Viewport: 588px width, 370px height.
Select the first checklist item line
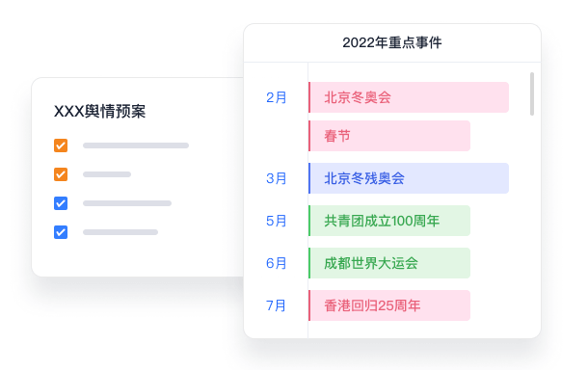tap(136, 145)
